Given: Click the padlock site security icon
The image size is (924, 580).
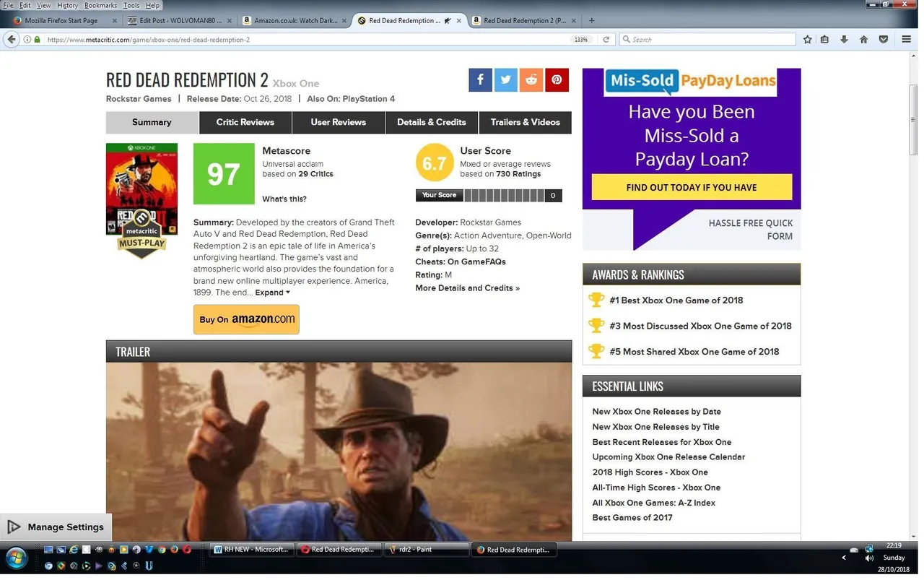Looking at the screenshot, I should click(37, 40).
